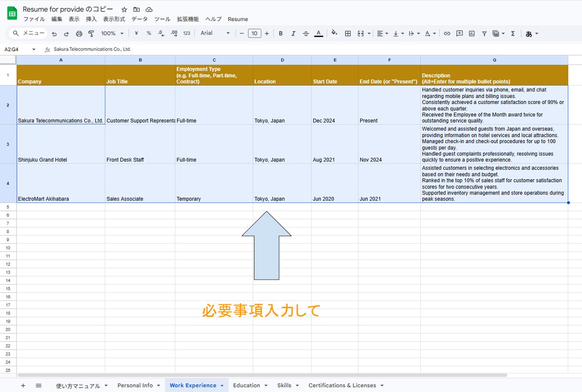Add a new sheet with plus button
Screen dimensions: 582x392
tap(23, 385)
